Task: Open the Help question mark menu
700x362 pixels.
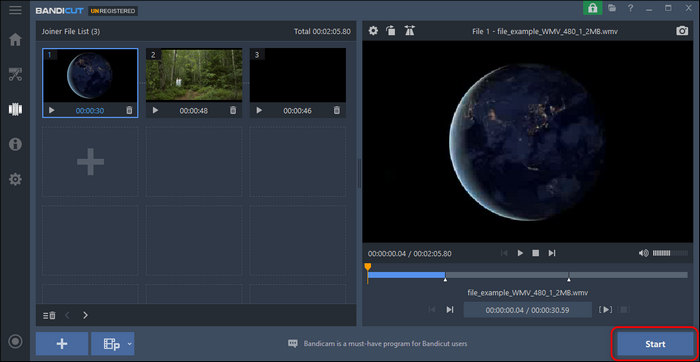Action: coord(630,8)
